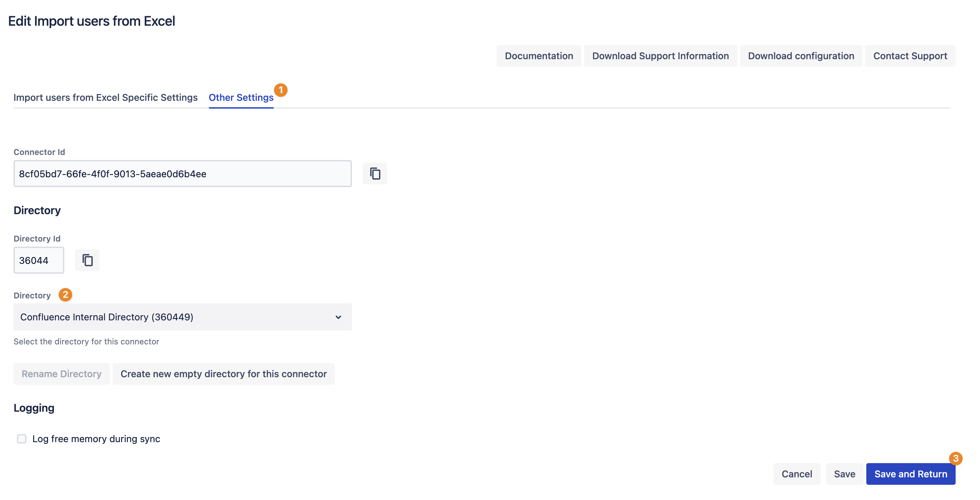Focus the Connector Id text field
Viewport: 980px width, 500px height.
tap(182, 174)
